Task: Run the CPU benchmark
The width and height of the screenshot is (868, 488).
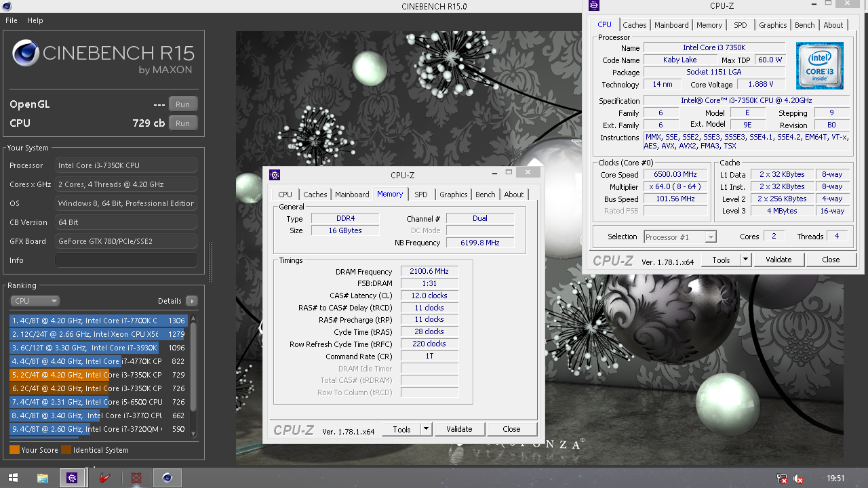Action: 183,123
